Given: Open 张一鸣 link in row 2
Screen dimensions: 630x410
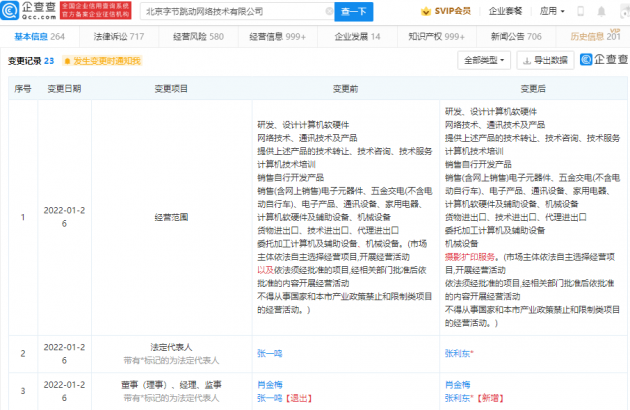Looking at the screenshot, I should coord(270,353).
